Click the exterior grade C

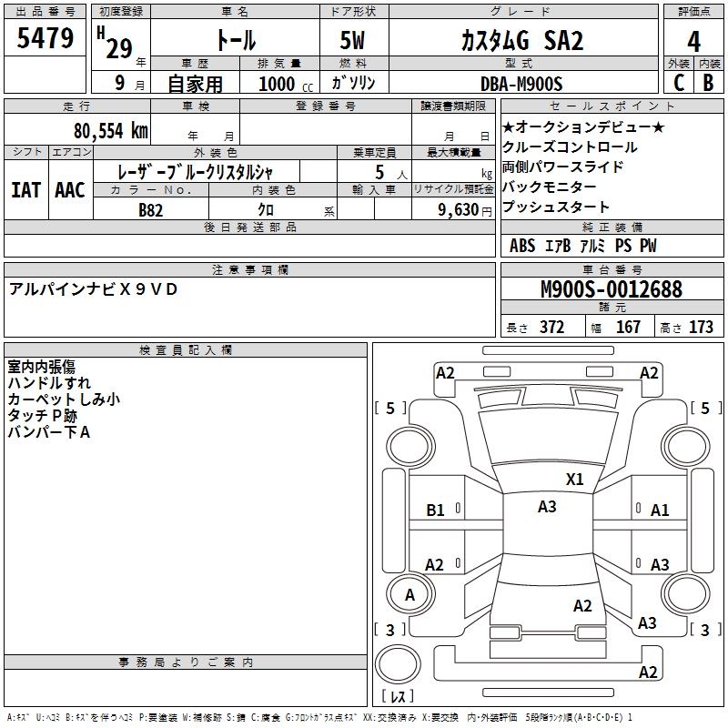pos(679,83)
